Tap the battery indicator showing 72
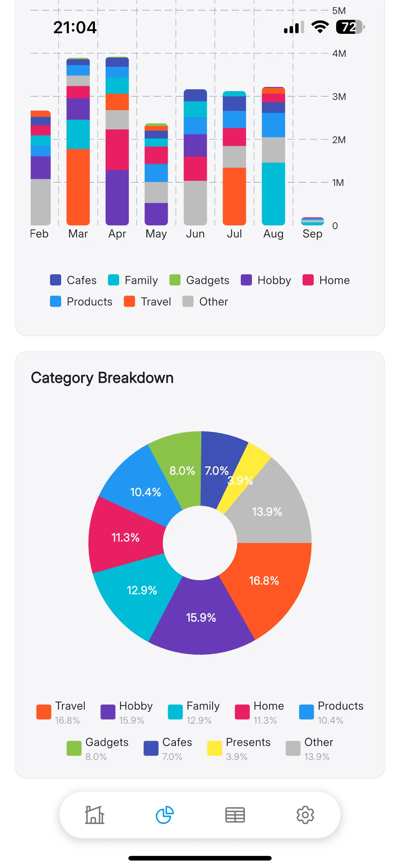Screen dimensions: 400x868 click(x=349, y=27)
